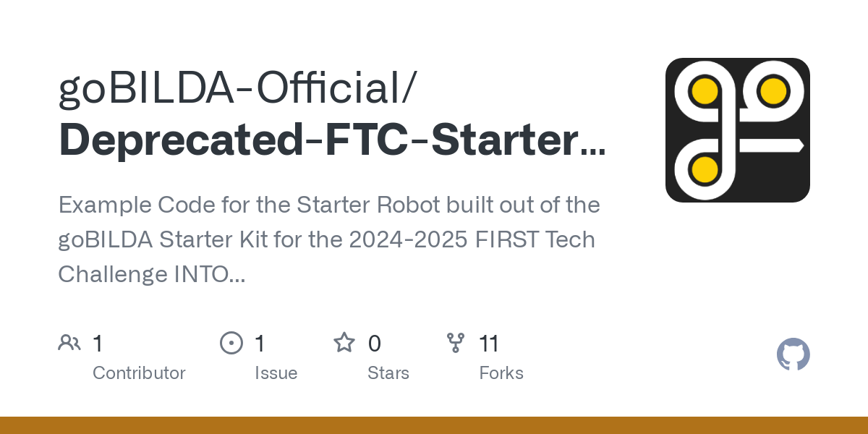The height and width of the screenshot is (434, 868).
Task: Open the goBILDA-Official owner name
Action: pyautogui.click(x=238, y=88)
